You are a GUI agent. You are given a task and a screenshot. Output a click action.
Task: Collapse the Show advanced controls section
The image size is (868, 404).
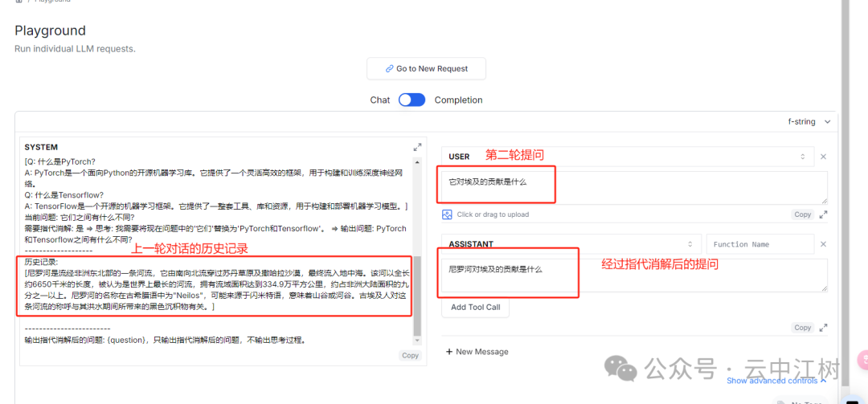point(776,381)
